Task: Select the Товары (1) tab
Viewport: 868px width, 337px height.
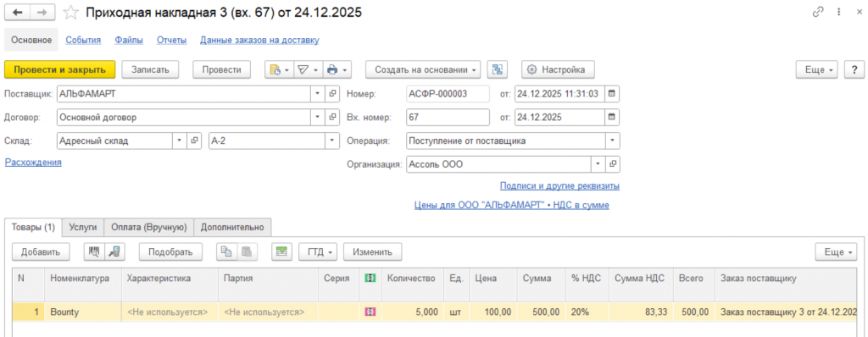Action: point(33,227)
